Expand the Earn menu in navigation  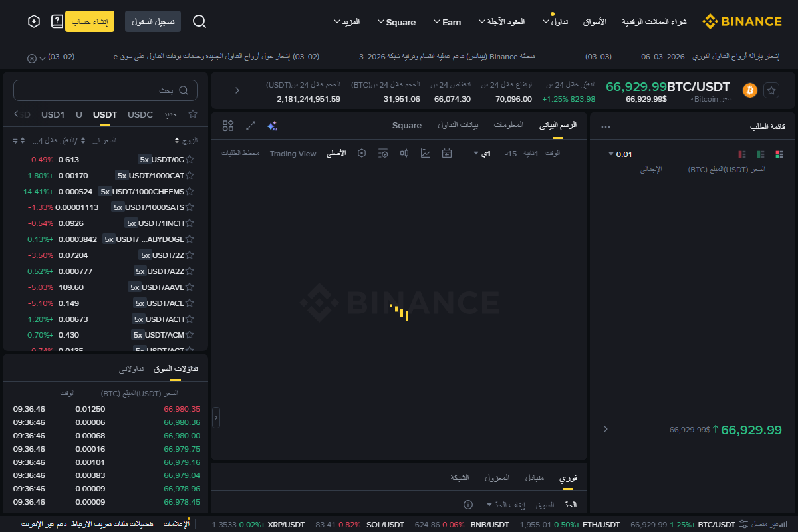pyautogui.click(x=447, y=22)
